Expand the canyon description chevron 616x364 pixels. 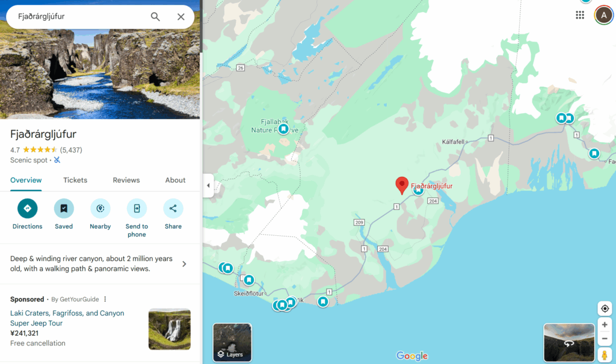[x=184, y=264]
